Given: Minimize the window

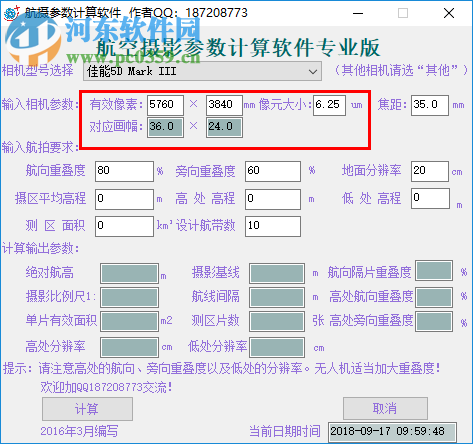Looking at the screenshot, I should (358, 13).
